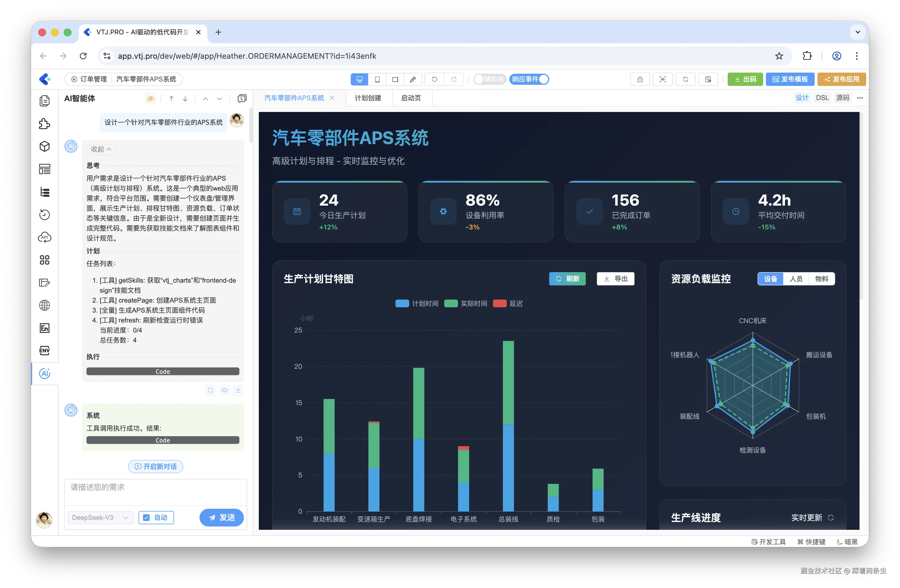Image resolution: width=900 pixels, height=588 pixels.
Task: Click 开启新对话 button
Action: point(155,467)
